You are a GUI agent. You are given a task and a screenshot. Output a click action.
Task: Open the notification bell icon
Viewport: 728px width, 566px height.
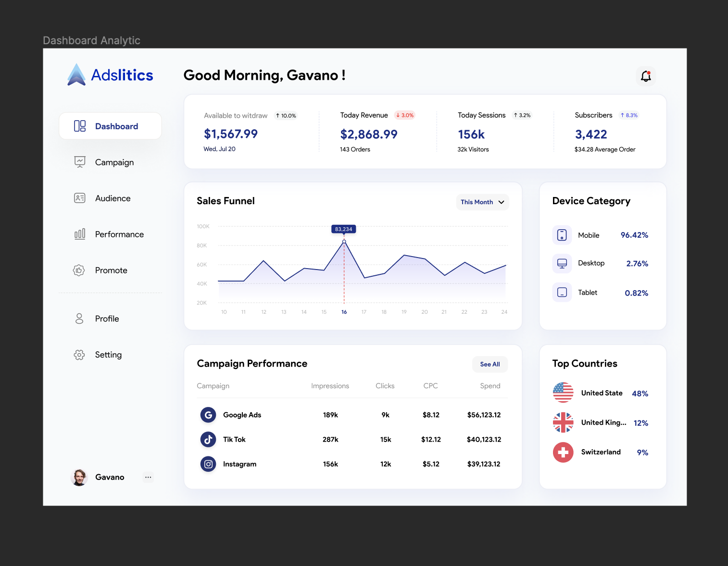click(645, 76)
